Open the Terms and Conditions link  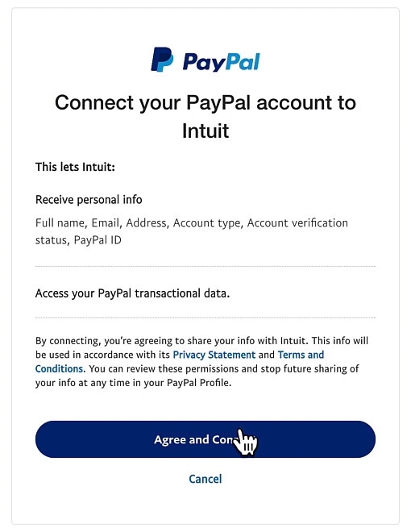click(x=180, y=362)
